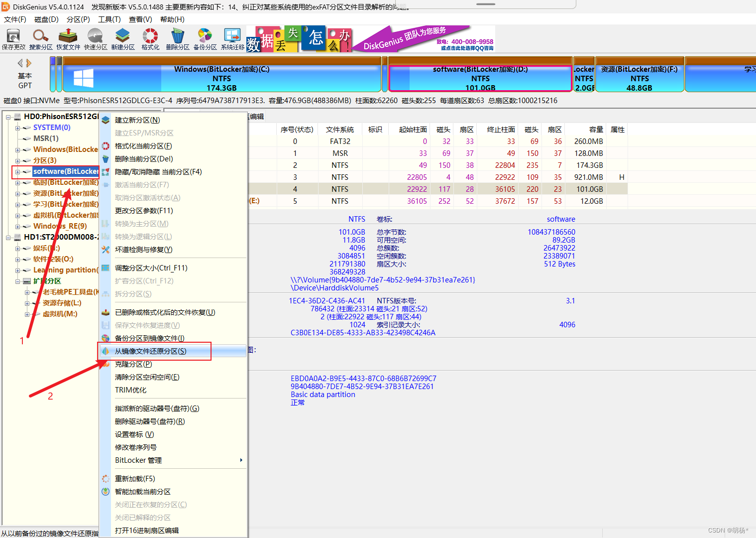756x538 pixels.
Task: Choose 设置卷标(V) menu entry
Action: coord(173,434)
